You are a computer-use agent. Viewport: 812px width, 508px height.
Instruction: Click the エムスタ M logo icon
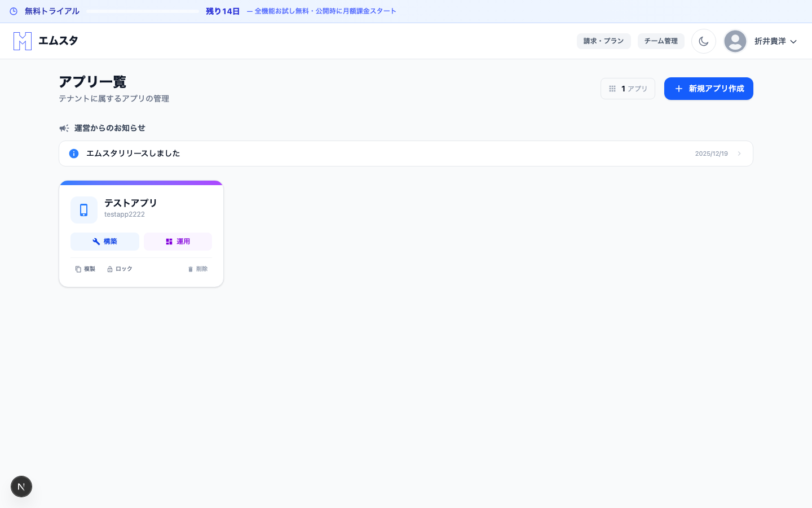[23, 41]
